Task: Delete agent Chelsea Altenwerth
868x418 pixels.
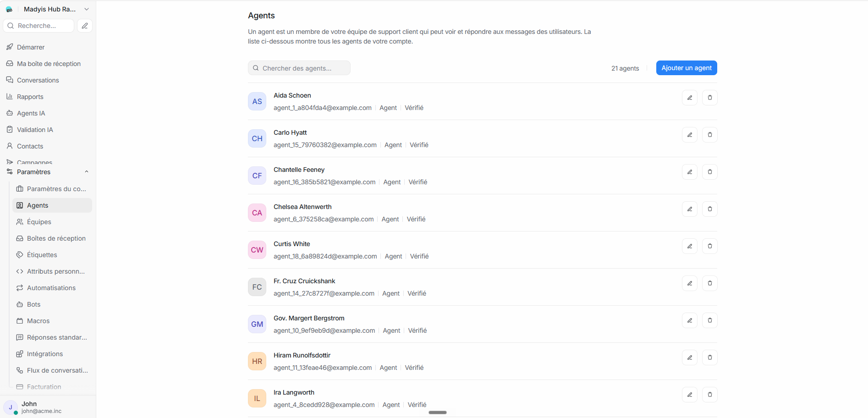Action: point(710,209)
